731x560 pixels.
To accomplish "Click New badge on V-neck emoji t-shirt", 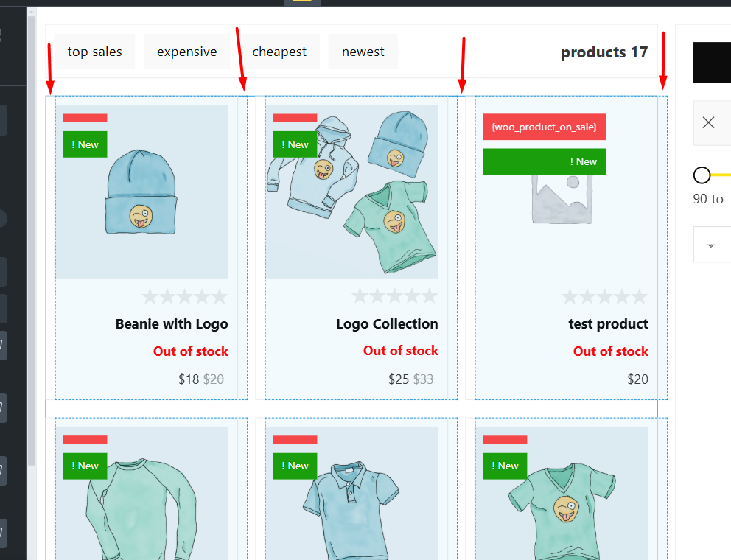I will pos(506,466).
